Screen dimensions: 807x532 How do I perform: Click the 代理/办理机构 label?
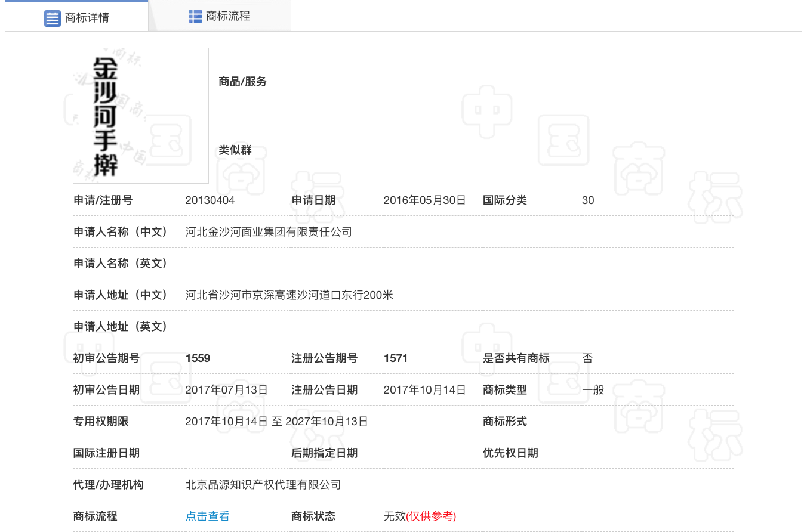click(x=109, y=485)
